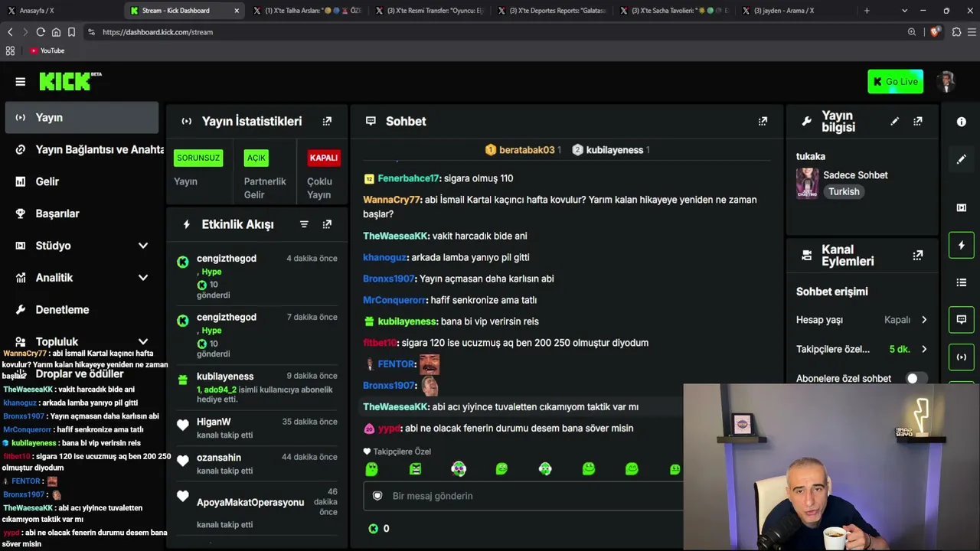Click the browser address bar URL
The width and height of the screenshot is (980, 551).
pyautogui.click(x=158, y=32)
